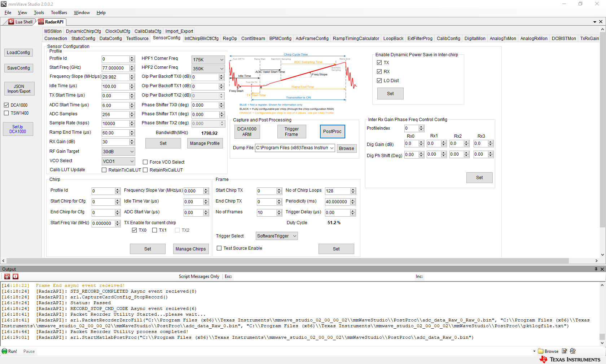The image size is (606, 364).
Task: Enable TSW1400 checkbox
Action: click(6, 113)
